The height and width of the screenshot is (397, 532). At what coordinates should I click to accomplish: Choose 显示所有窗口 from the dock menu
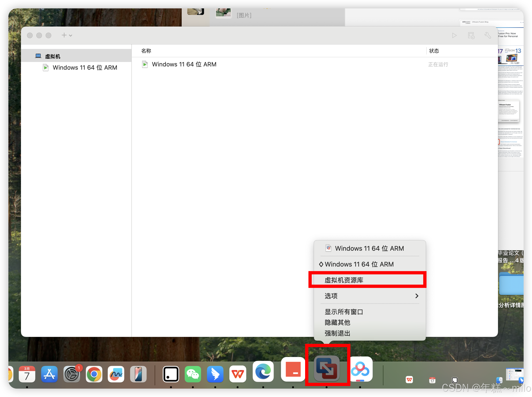click(344, 312)
